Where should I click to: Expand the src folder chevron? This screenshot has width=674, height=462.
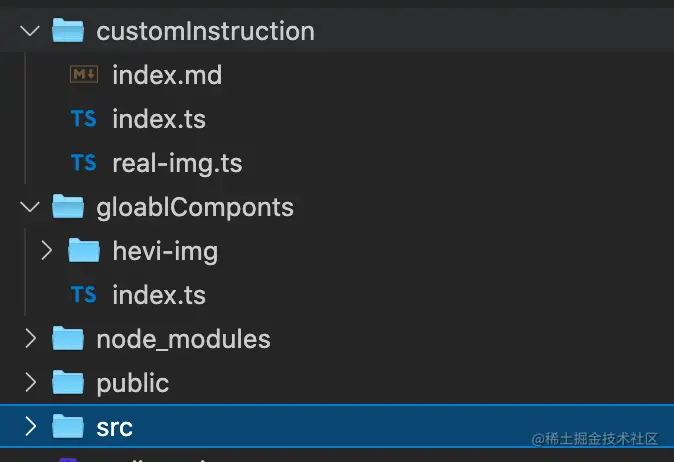point(30,427)
